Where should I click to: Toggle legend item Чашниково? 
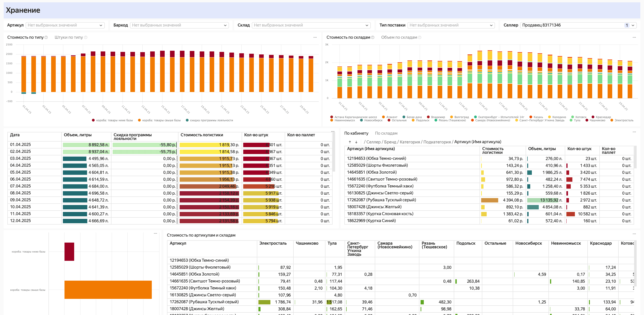[595, 120]
